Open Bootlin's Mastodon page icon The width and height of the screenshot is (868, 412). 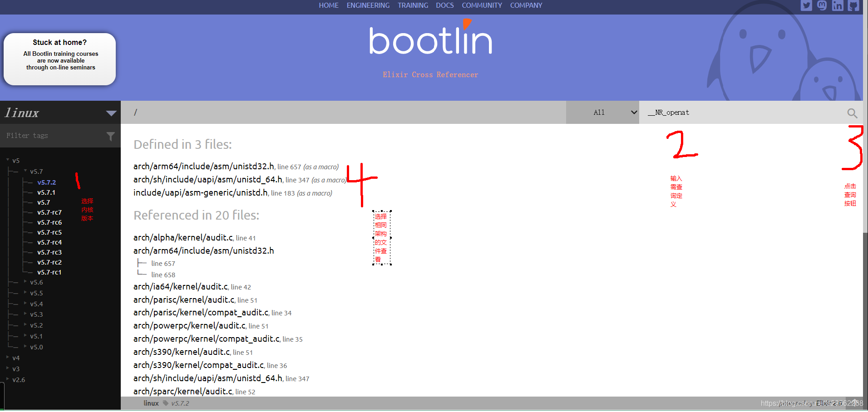point(822,5)
